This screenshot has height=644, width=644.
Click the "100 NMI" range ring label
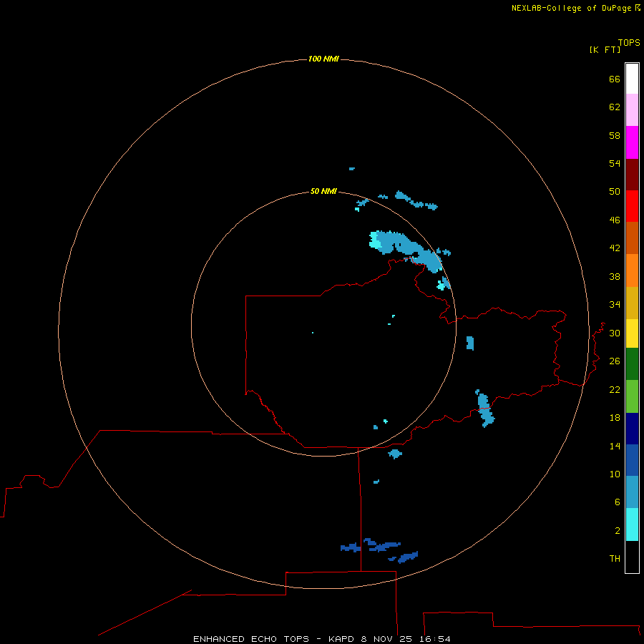[323, 59]
